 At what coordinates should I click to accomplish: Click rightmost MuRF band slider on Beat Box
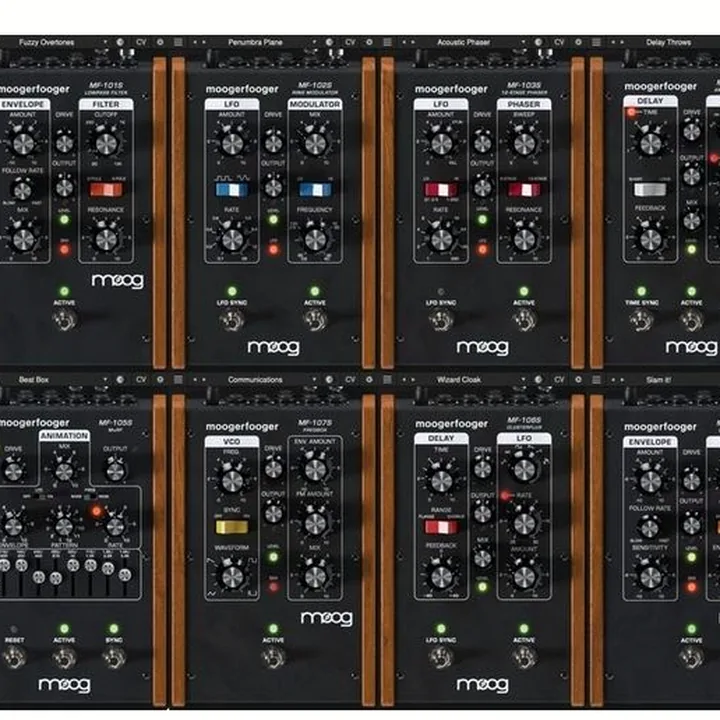[124, 574]
